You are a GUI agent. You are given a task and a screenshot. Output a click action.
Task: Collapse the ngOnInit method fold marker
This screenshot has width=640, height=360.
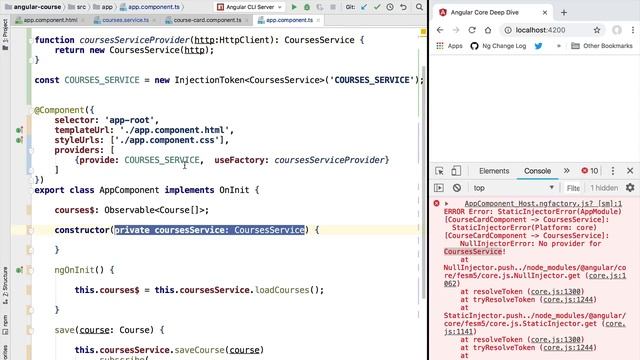30,270
